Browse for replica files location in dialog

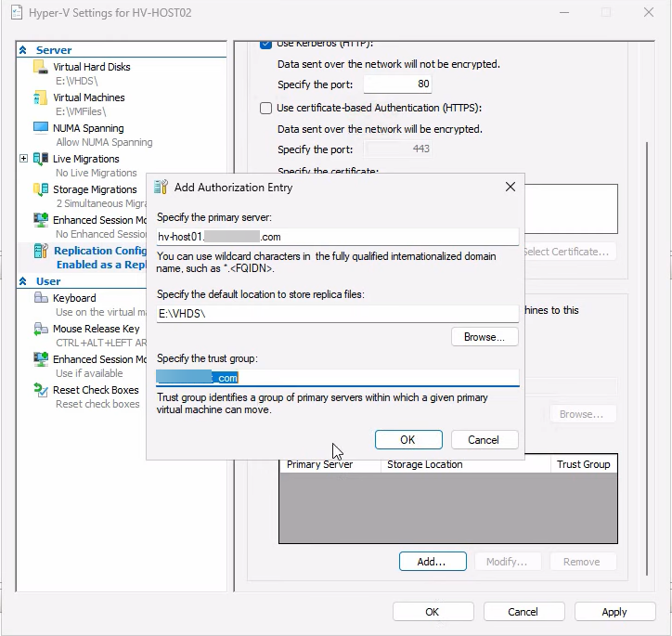485,337
